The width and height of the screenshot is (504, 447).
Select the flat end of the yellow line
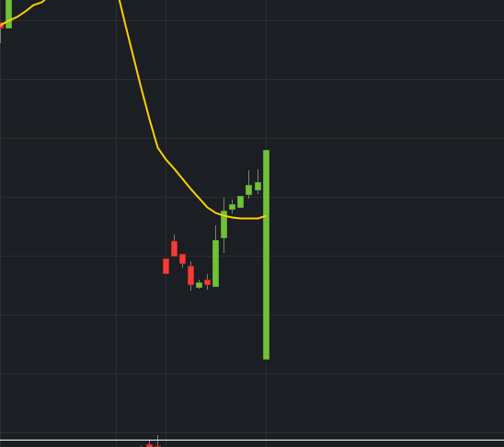click(249, 218)
